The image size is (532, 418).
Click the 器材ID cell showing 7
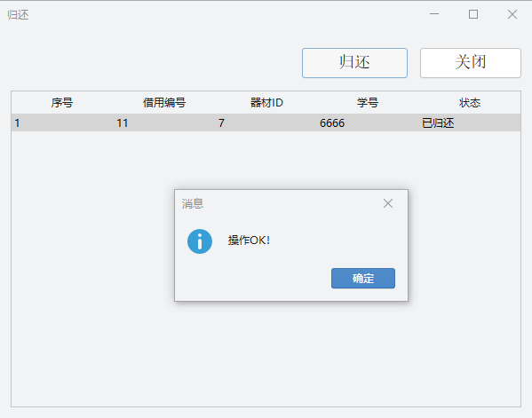point(221,122)
